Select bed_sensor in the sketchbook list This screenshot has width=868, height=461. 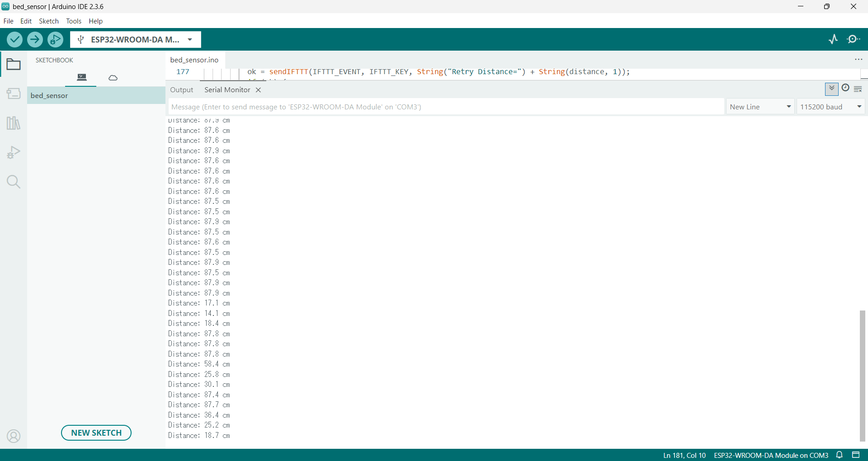(x=96, y=95)
